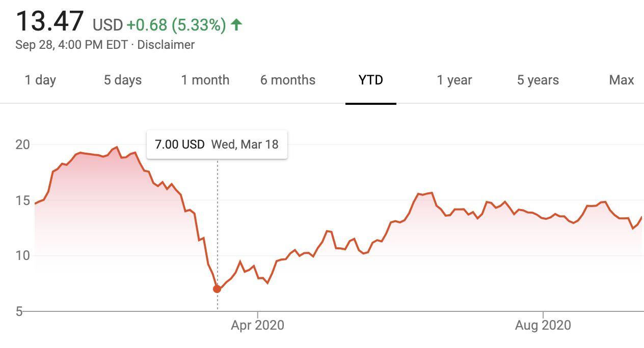The image size is (644, 348).
Task: Select the 1 day range tab
Action: (x=40, y=80)
